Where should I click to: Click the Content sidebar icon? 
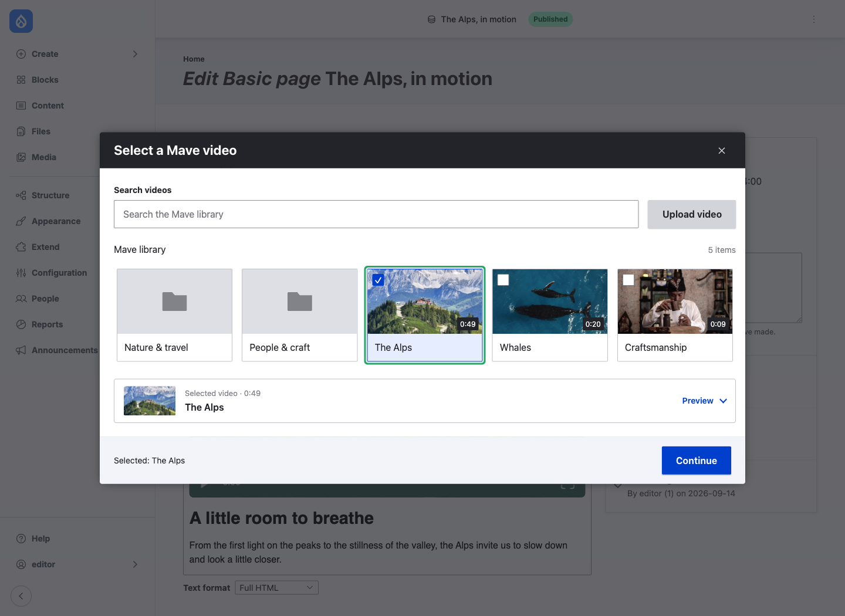click(21, 106)
